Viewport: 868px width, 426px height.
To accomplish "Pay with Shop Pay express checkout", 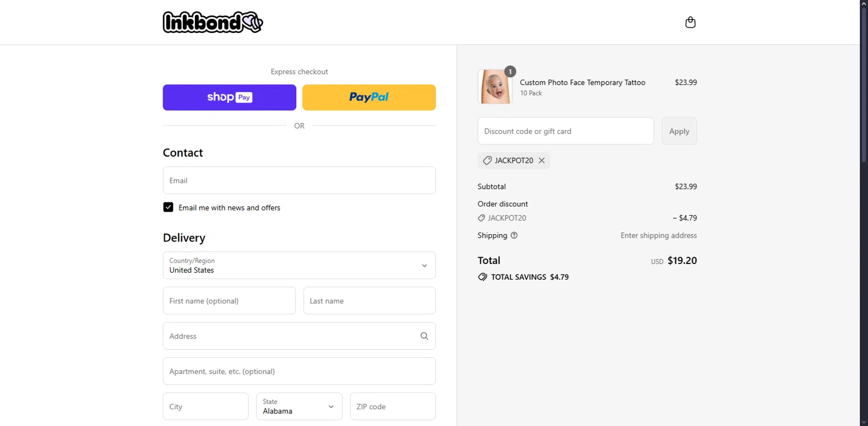I will point(229,97).
